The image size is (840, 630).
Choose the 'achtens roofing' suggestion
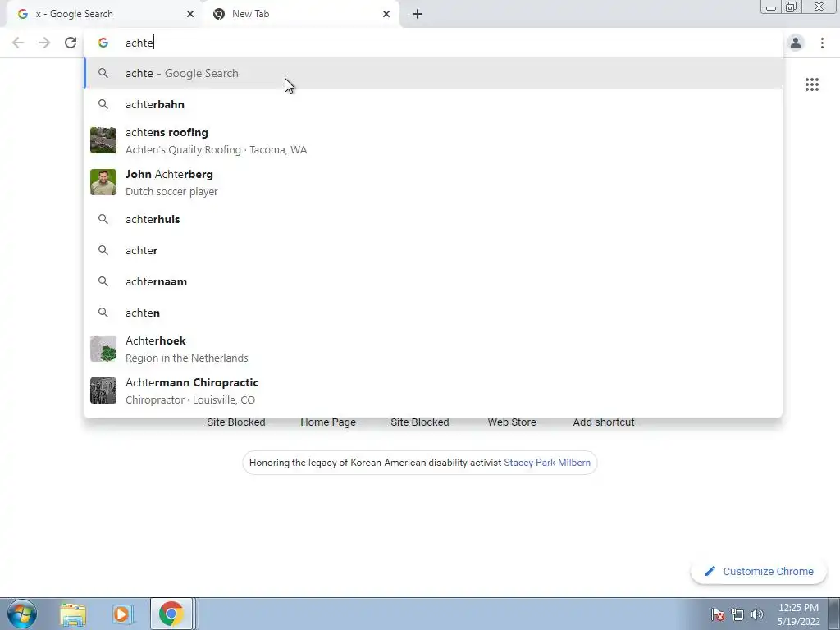pos(433,140)
